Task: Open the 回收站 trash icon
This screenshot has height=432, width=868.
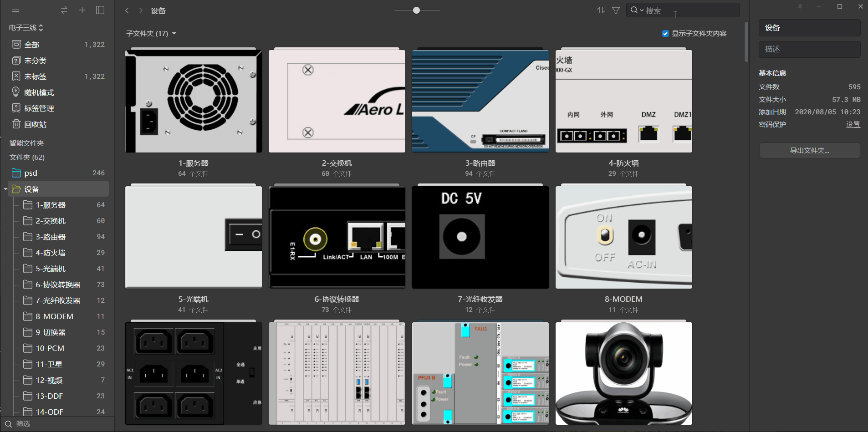Action: pyautogui.click(x=16, y=124)
